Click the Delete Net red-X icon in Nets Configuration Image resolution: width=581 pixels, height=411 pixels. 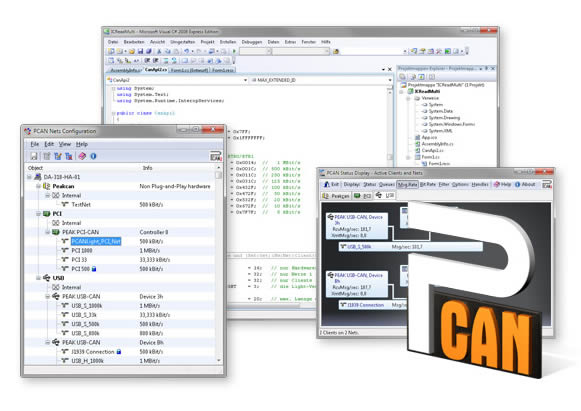click(x=69, y=156)
